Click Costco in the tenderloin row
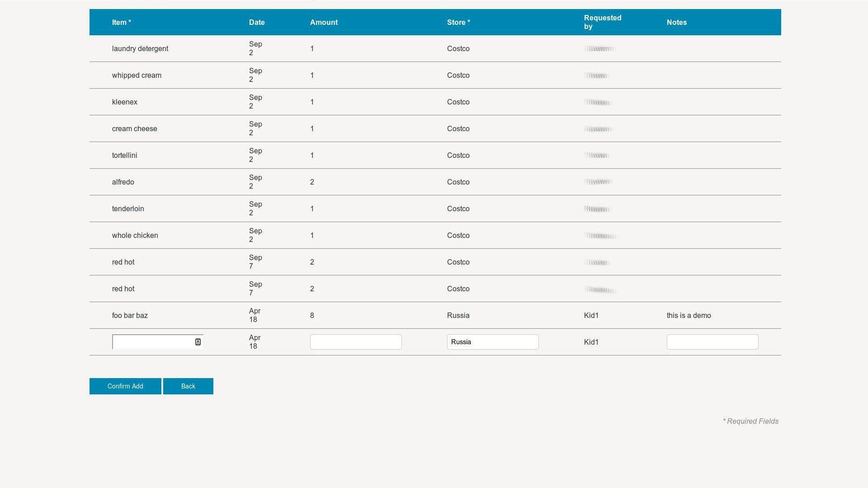 point(458,208)
